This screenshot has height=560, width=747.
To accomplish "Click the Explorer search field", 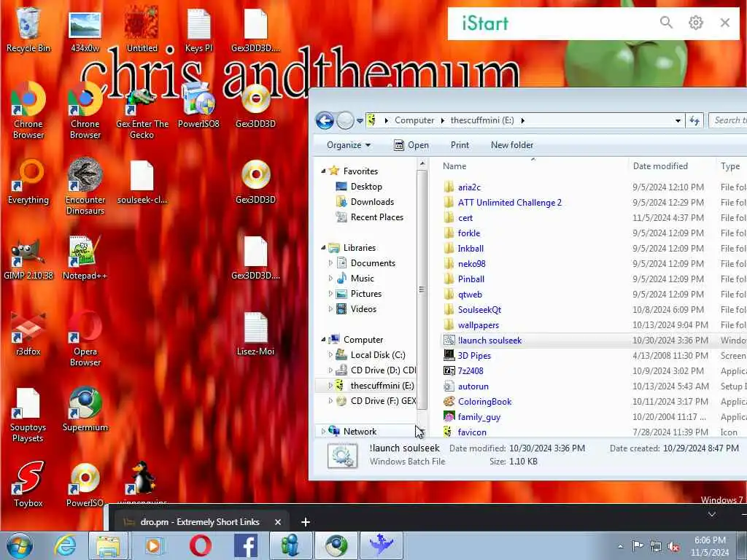I will 728,120.
